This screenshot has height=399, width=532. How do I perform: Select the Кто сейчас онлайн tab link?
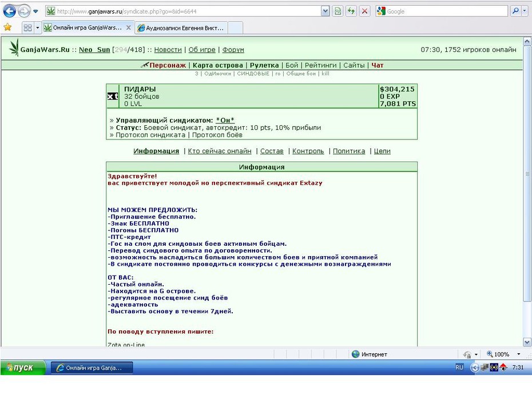click(220, 151)
